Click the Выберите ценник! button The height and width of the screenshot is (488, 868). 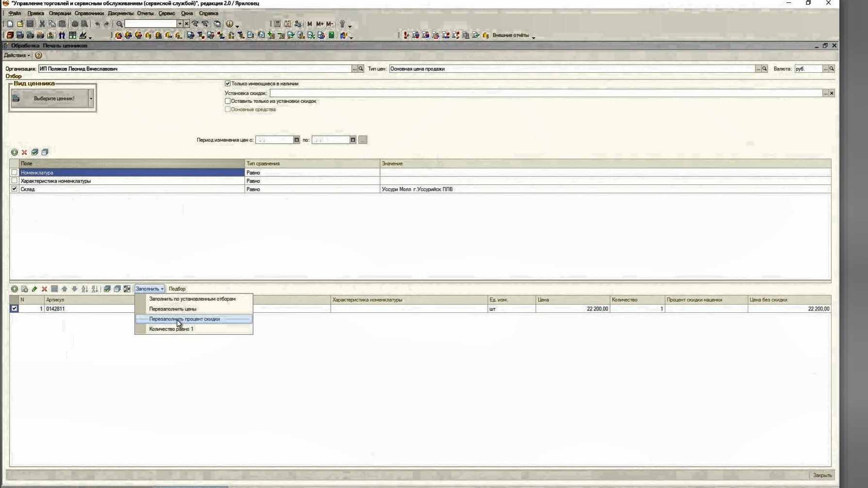(49, 98)
